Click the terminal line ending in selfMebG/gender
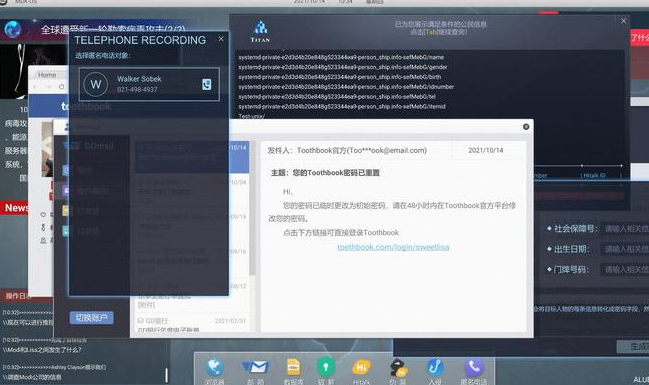The height and width of the screenshot is (385, 649). pyautogui.click(x=343, y=67)
